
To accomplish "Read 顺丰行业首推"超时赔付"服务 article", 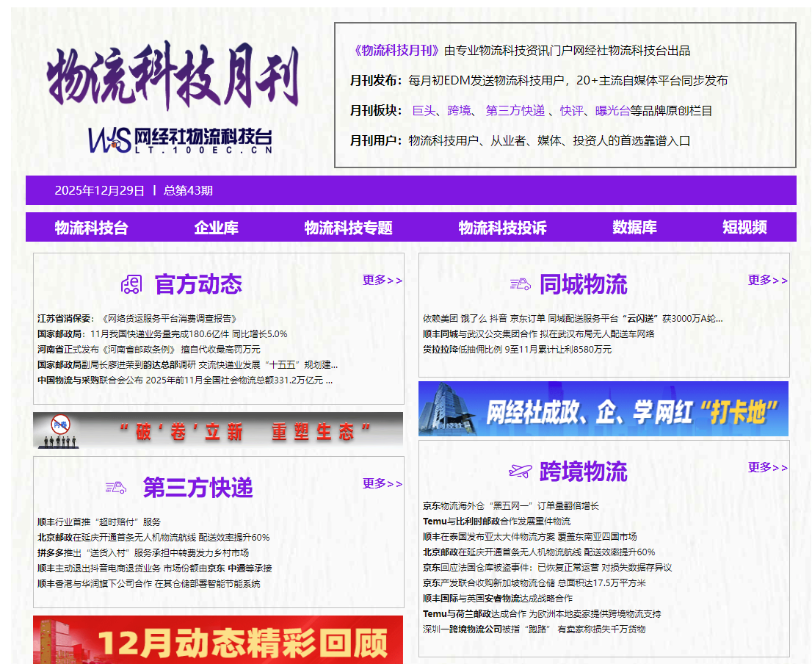I will click(99, 522).
